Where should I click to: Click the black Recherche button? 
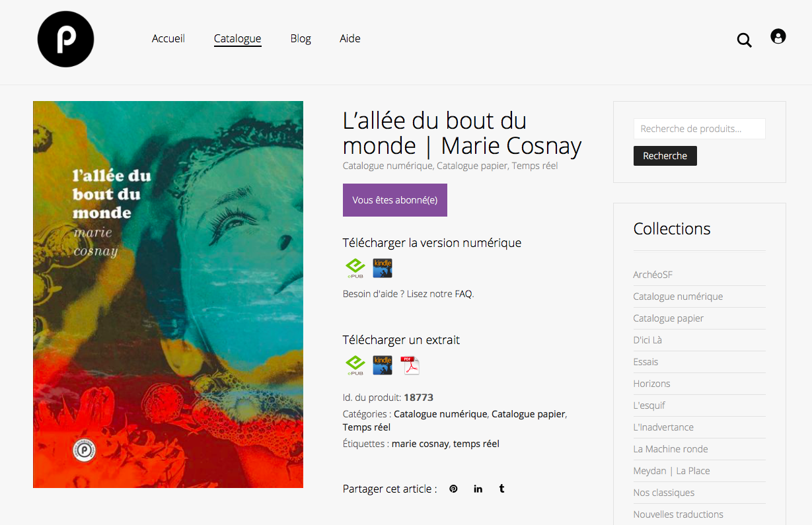665,156
